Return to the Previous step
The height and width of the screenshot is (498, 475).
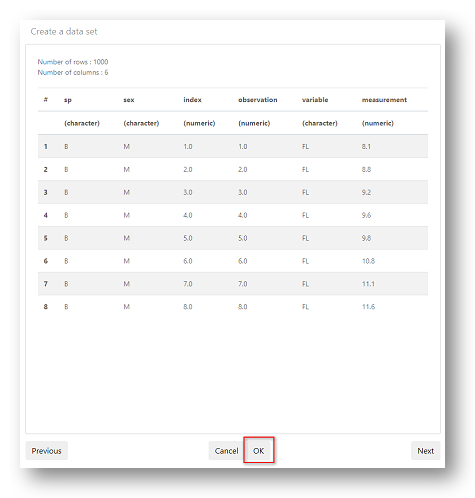click(x=47, y=450)
